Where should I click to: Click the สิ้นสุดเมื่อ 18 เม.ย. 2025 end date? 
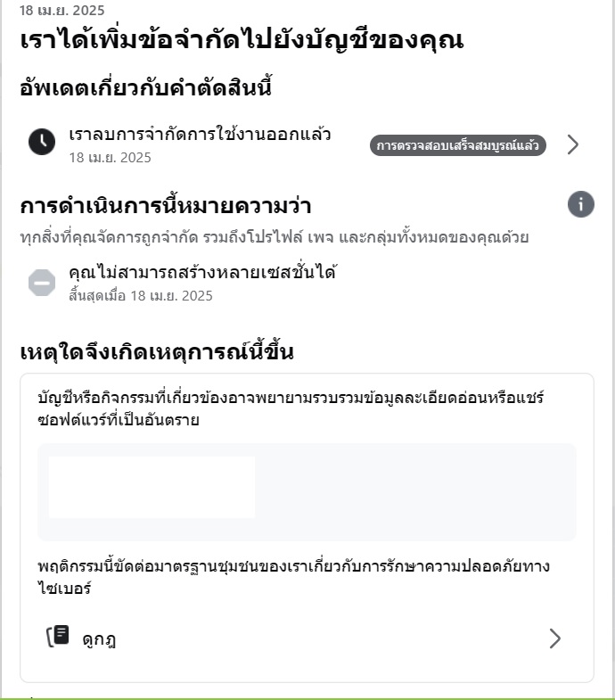141,295
